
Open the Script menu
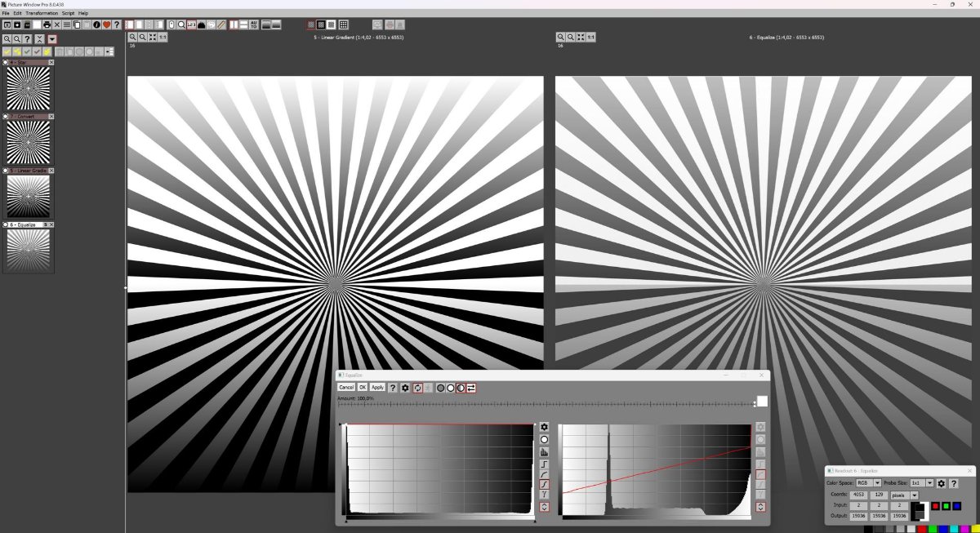67,12
